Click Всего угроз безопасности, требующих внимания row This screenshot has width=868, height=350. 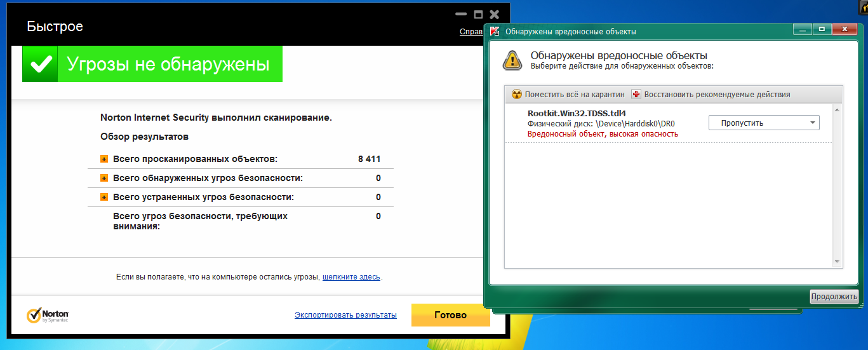click(241, 221)
